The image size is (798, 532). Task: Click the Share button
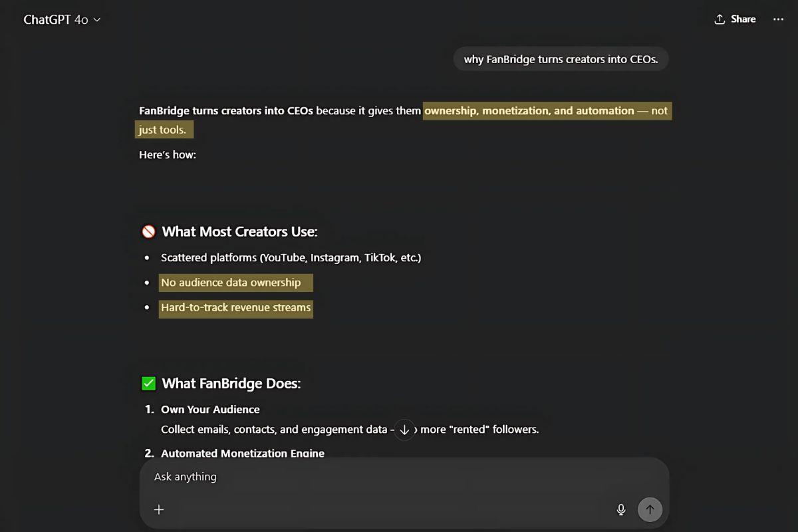[735, 19]
